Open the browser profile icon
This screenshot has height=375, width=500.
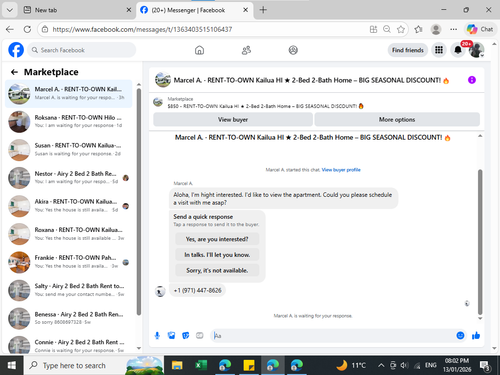point(436,29)
